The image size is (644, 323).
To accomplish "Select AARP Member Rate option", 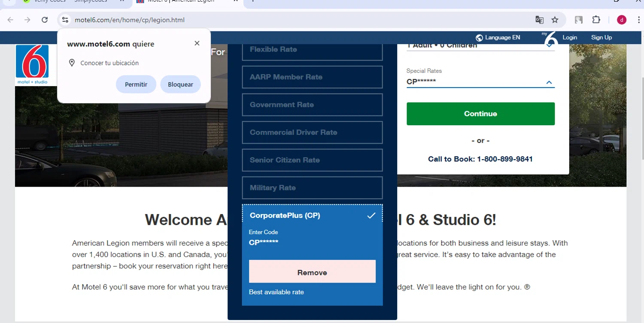I will 312,77.
